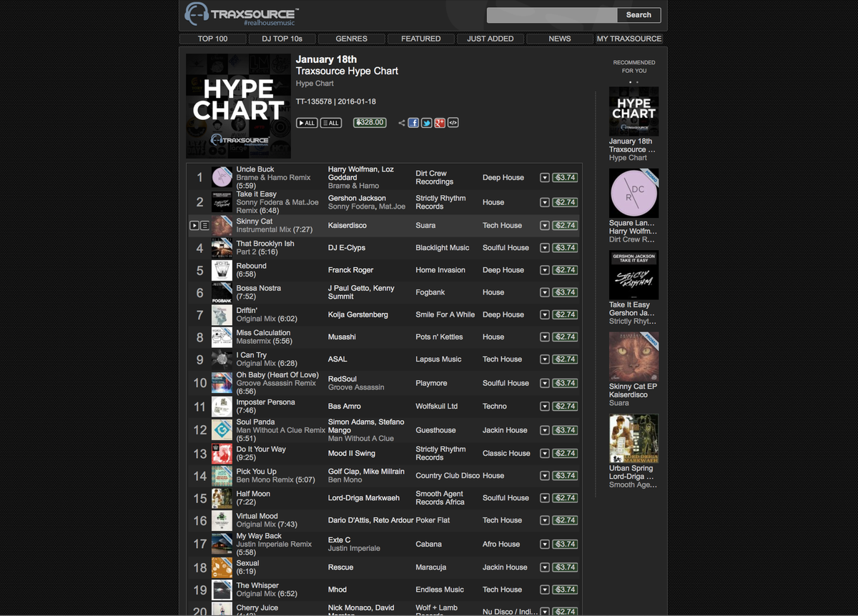The width and height of the screenshot is (858, 616).
Task: Expand the dropdown arrow for Imposter Persona
Action: coord(544,406)
